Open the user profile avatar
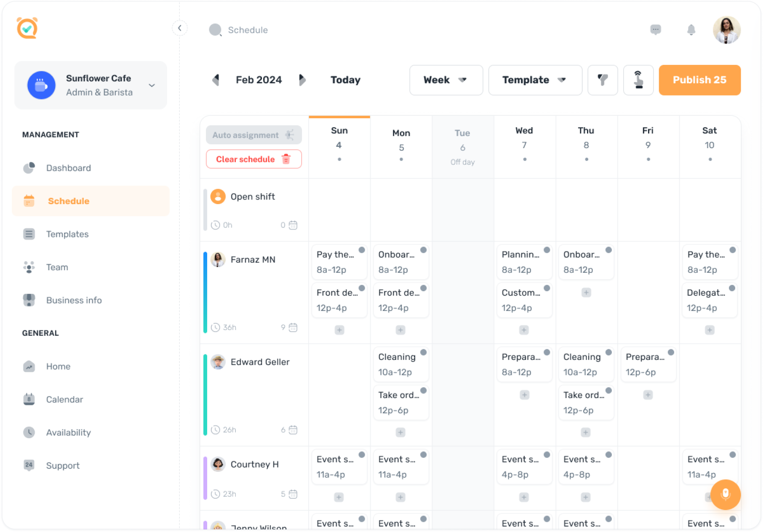The image size is (763, 532). (x=726, y=30)
